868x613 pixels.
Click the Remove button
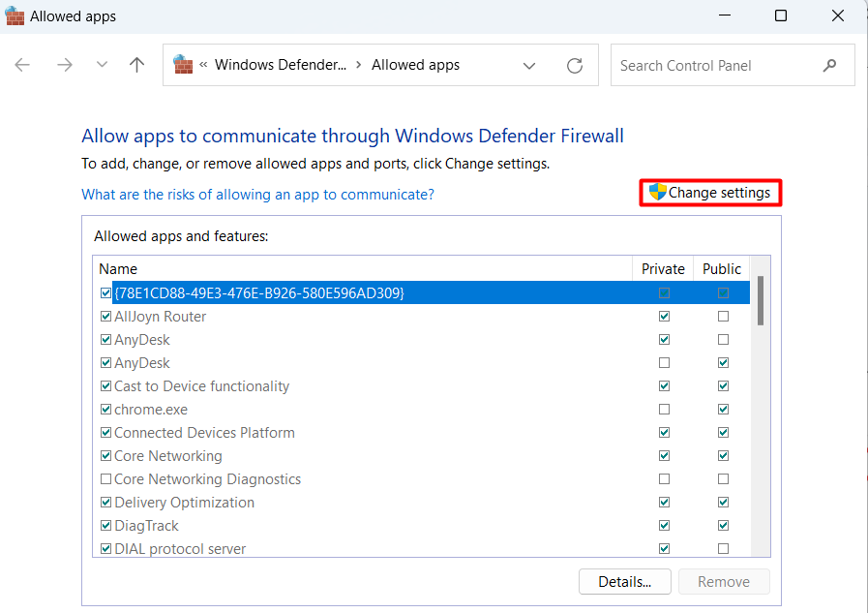coord(724,581)
